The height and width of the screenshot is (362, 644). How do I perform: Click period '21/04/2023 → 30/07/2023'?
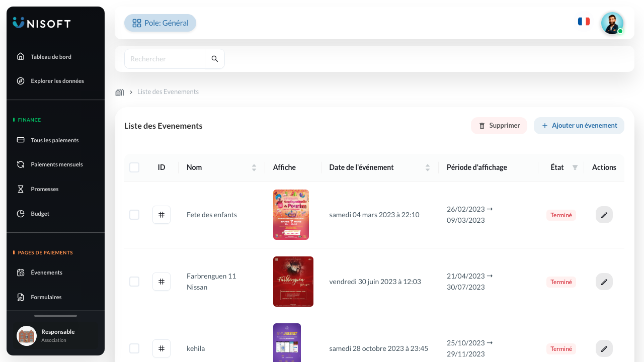[470, 282]
